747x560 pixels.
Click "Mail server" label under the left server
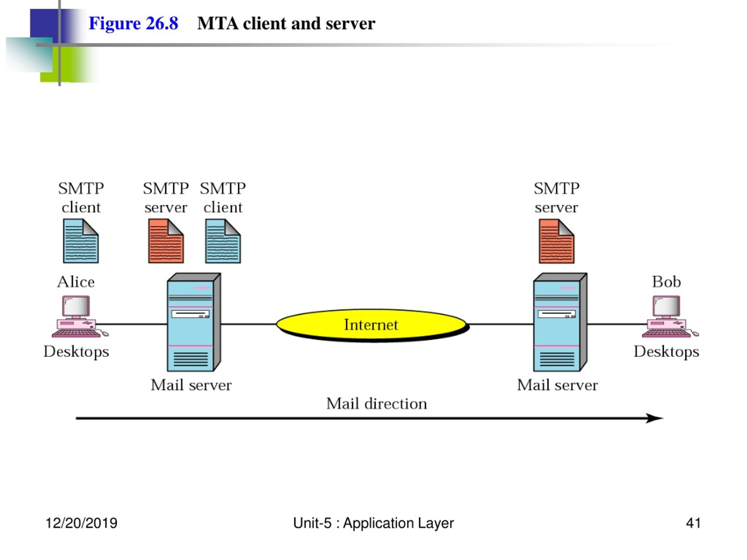(191, 385)
